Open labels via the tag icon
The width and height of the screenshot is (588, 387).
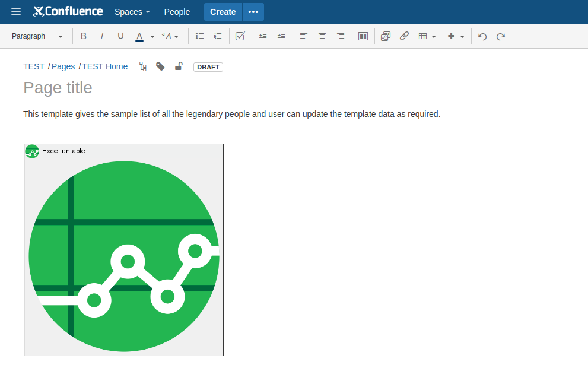click(160, 66)
